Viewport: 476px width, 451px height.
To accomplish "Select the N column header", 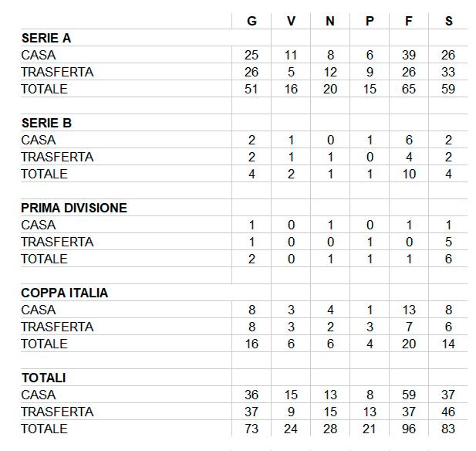I will pyautogui.click(x=330, y=21).
